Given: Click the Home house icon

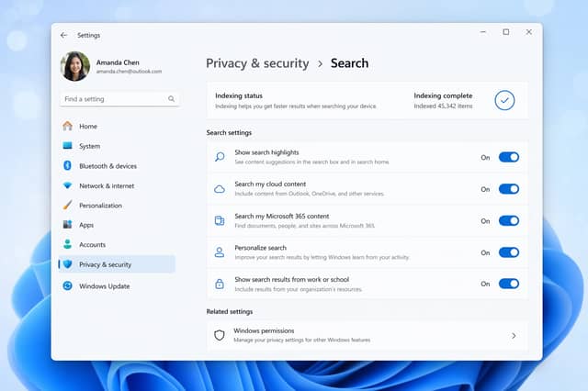Looking at the screenshot, I should 67,127.
